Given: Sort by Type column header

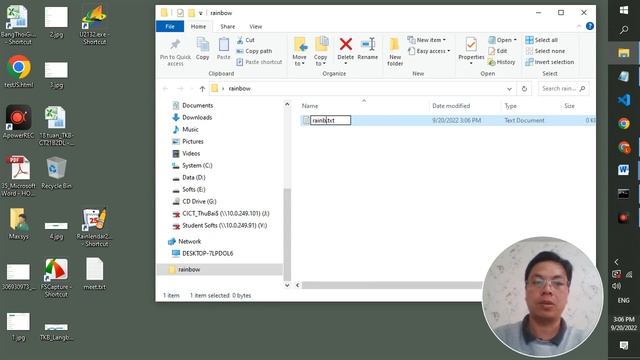Looking at the screenshot, I should [511, 106].
